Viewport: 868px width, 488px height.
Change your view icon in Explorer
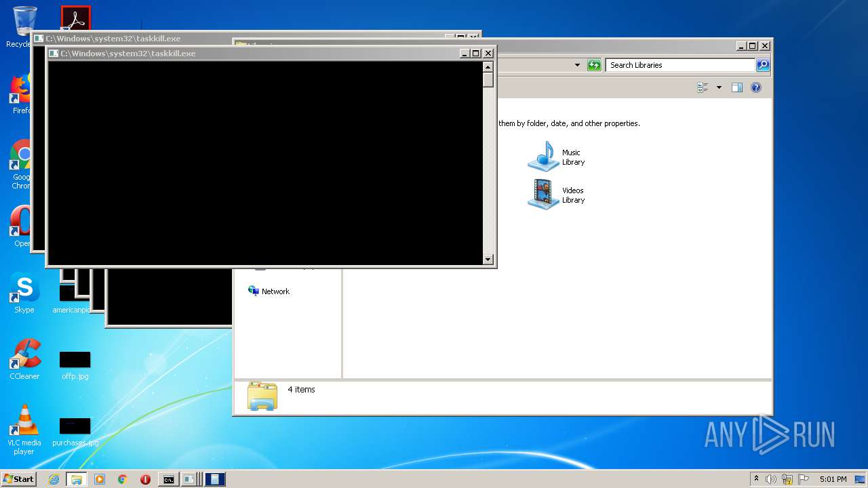tap(702, 87)
